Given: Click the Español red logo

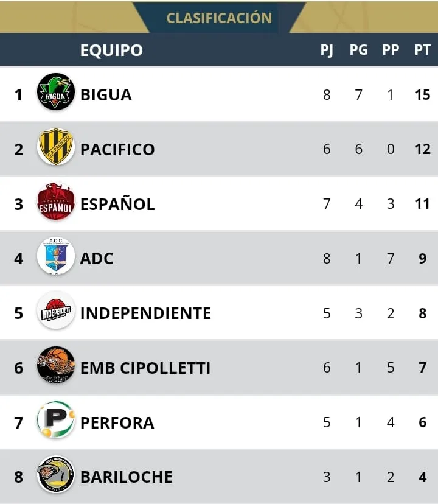Looking at the screenshot, I should pyautogui.click(x=56, y=202).
